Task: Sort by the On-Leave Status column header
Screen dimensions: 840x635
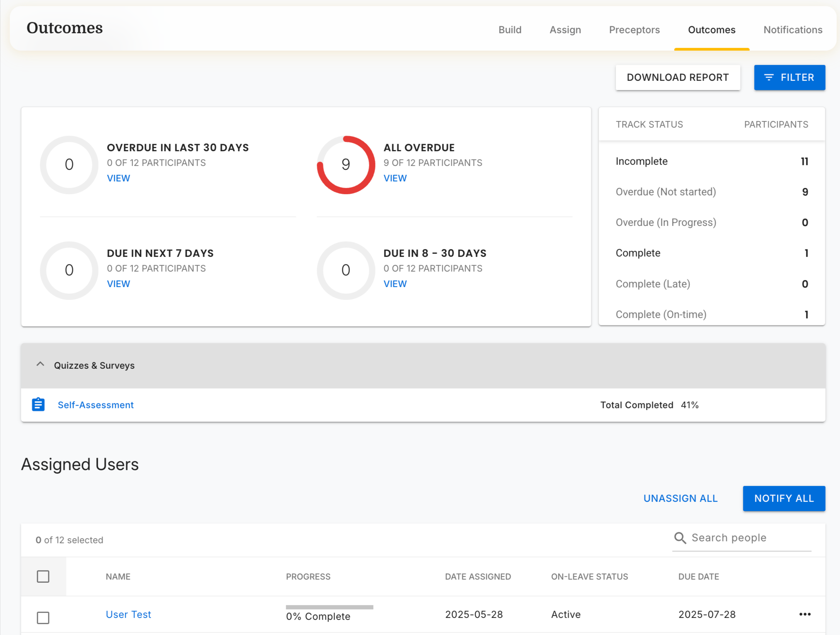Action: coord(589,576)
